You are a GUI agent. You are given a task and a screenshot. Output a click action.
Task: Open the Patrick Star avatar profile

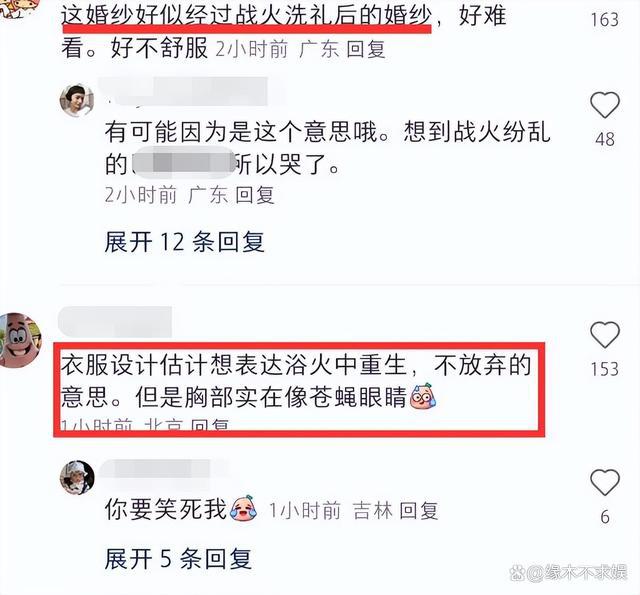coord(20,340)
